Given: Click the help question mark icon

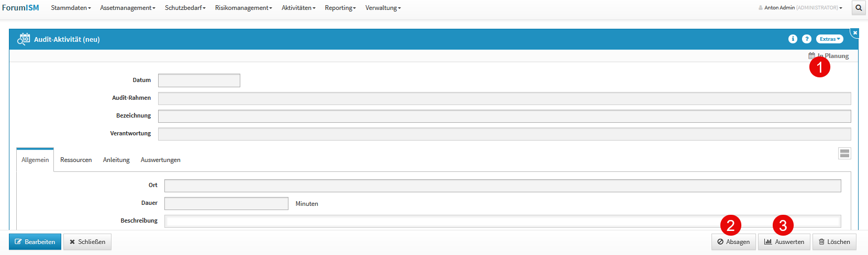Looking at the screenshot, I should tap(807, 39).
